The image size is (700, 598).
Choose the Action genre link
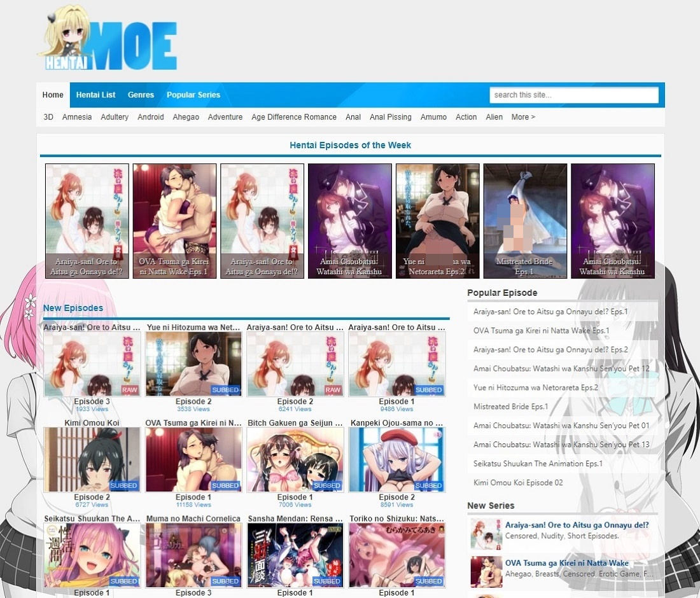point(466,117)
